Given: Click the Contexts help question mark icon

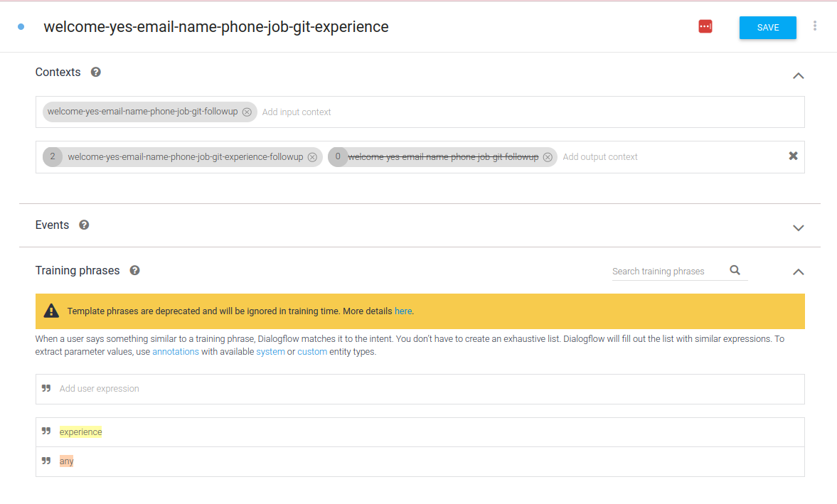Looking at the screenshot, I should [x=96, y=72].
